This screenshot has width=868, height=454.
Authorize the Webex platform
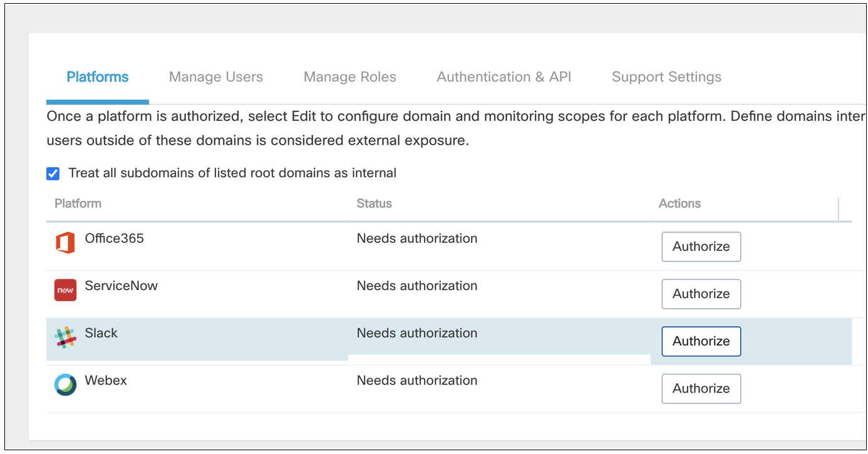[701, 388]
